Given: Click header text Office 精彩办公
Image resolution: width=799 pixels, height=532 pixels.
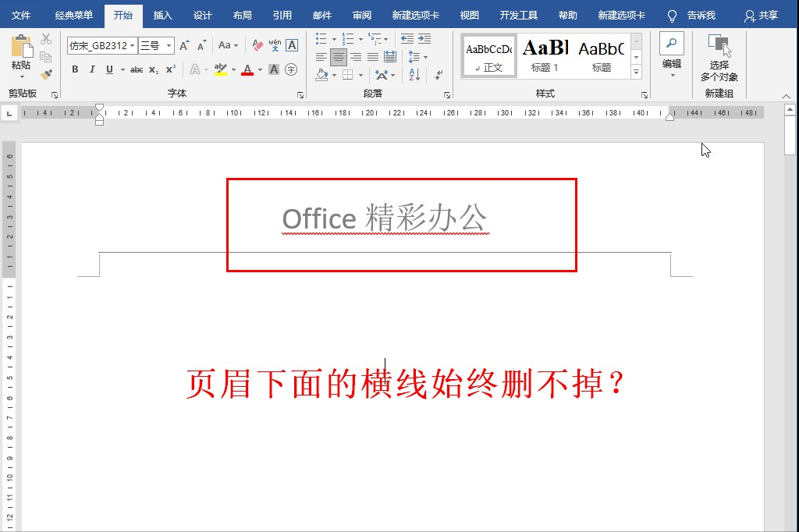Looking at the screenshot, I should 385,218.
